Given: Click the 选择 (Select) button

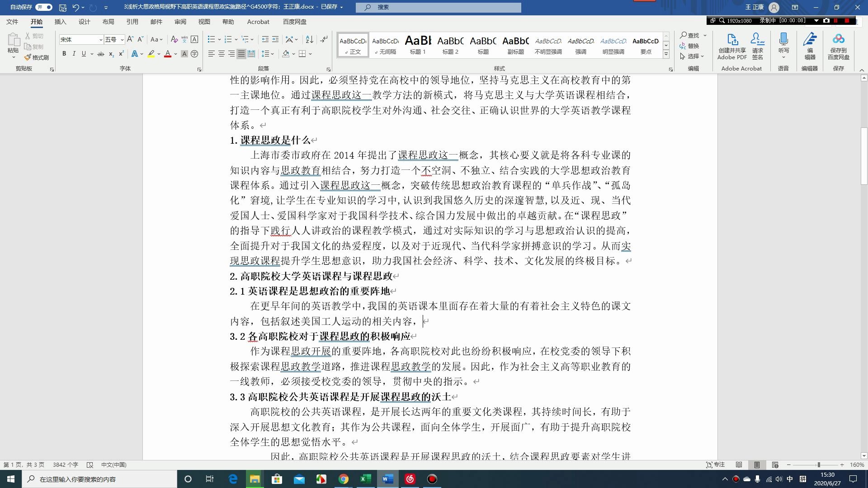Looking at the screenshot, I should (x=692, y=56).
